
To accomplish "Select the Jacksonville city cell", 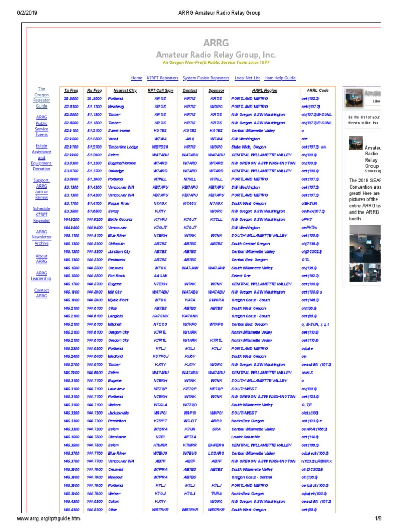I will [118, 413].
